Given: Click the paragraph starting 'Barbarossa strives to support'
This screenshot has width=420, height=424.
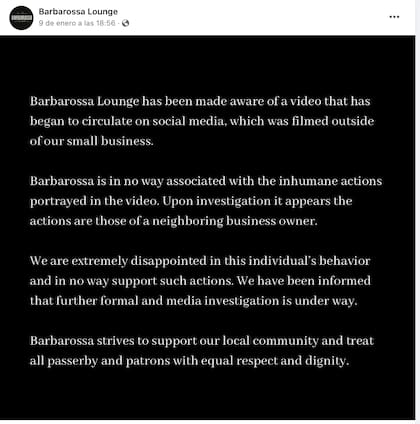Looking at the screenshot, I should click(x=202, y=351).
